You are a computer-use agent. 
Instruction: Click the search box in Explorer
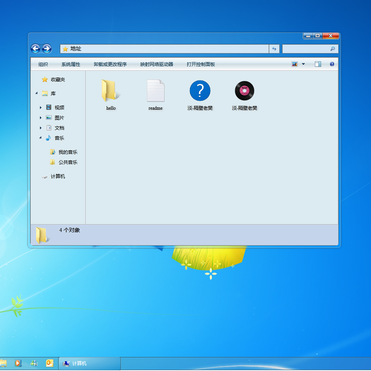(310, 49)
